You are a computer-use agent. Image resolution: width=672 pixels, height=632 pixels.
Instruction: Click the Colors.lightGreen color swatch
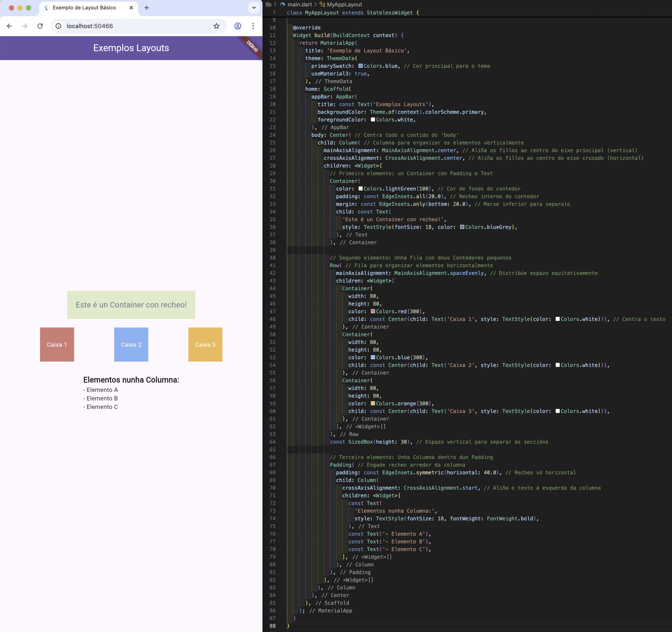[x=360, y=189]
